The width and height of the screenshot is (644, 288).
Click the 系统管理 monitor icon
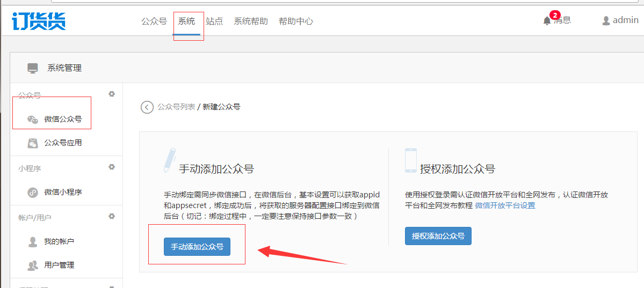pos(32,68)
